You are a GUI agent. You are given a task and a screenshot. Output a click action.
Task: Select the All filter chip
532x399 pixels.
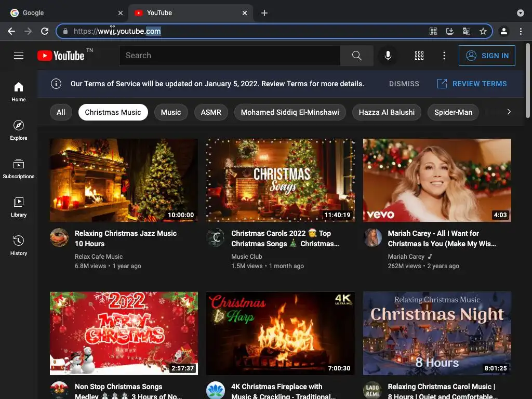coord(61,112)
